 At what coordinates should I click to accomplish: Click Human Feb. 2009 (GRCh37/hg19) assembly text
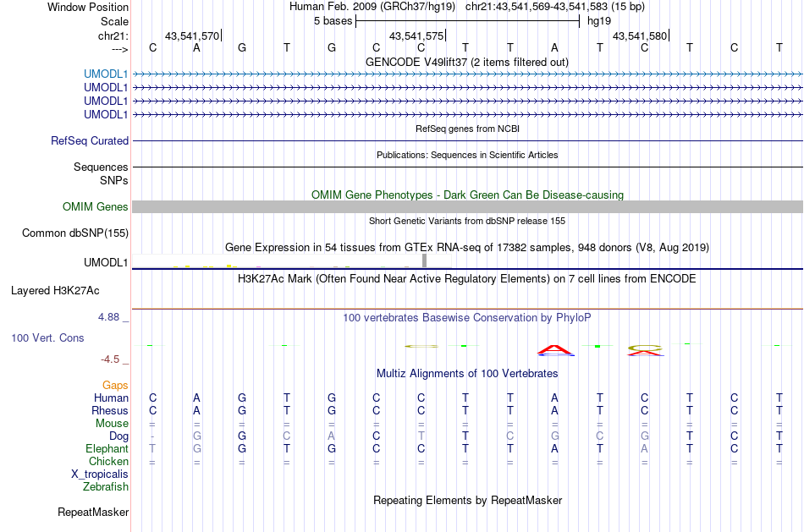[x=372, y=7]
